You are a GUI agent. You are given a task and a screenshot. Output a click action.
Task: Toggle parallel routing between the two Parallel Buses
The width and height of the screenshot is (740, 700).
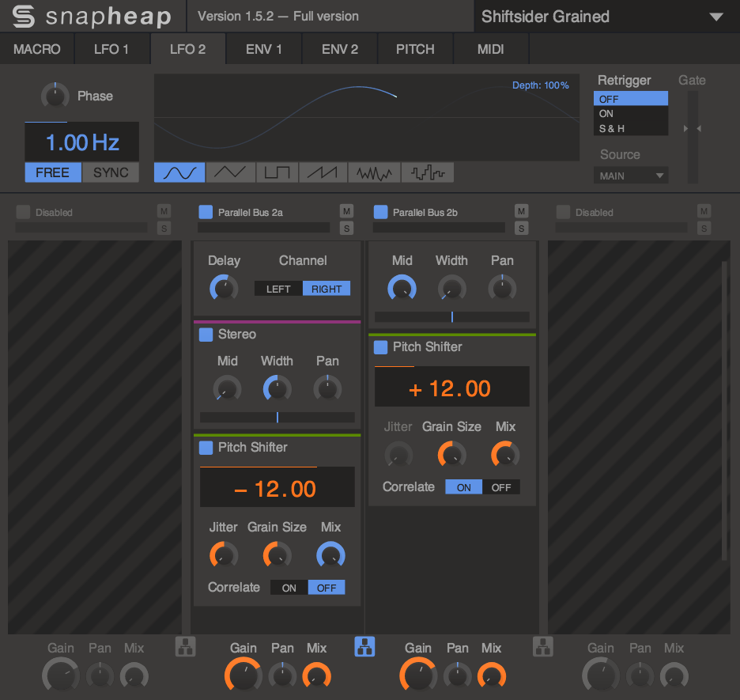364,647
